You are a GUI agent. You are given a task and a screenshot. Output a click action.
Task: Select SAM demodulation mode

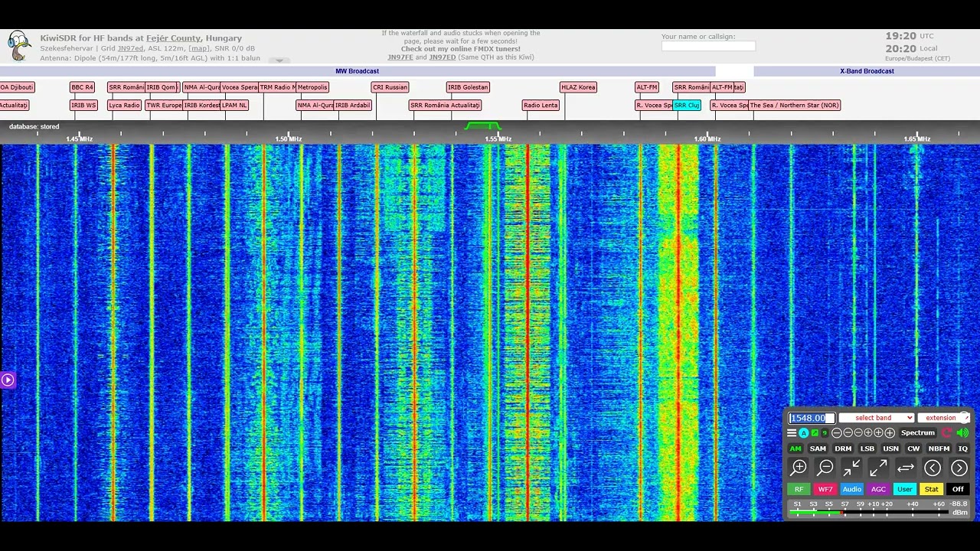coord(818,448)
